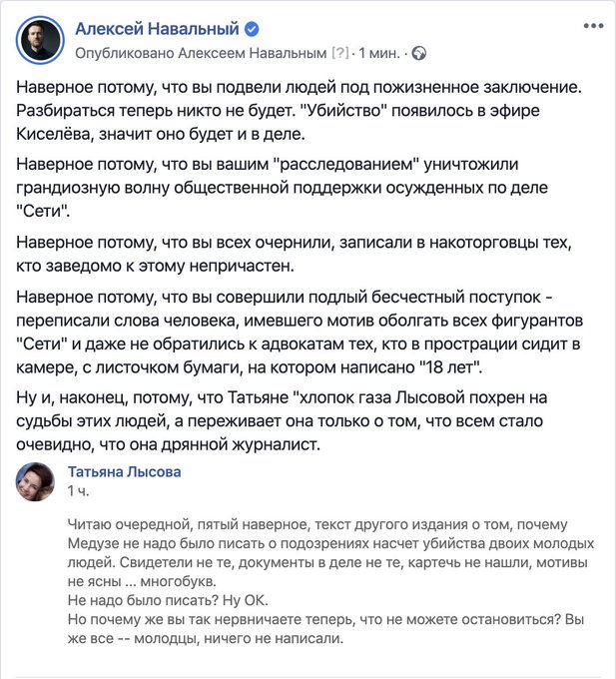The height and width of the screenshot is (679, 616).
Task: Click the paragraph starting "Ну и, наконец"
Action: (x=300, y=419)
